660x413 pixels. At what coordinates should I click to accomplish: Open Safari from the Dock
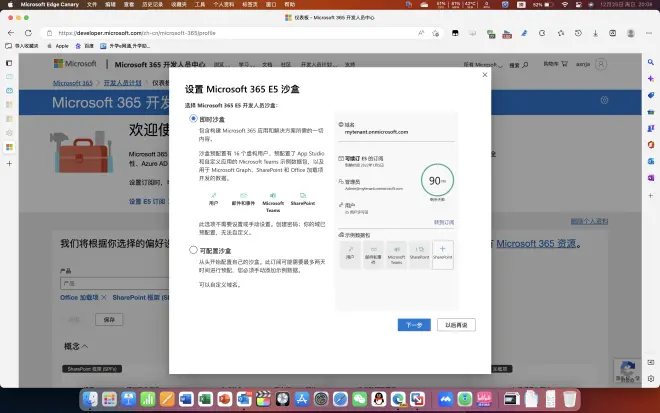click(x=340, y=399)
